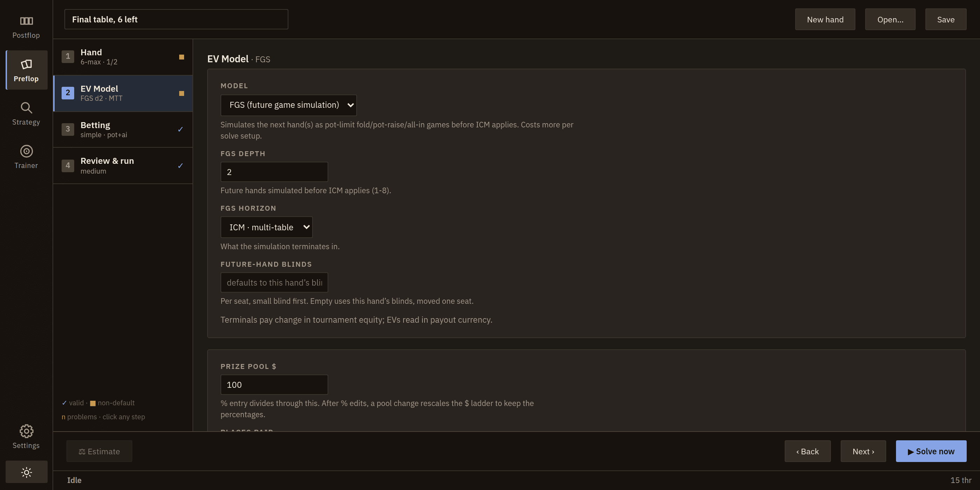Open the FGS Horizon ICM multi-table dropdown
Screen dimensions: 980x490
click(266, 227)
